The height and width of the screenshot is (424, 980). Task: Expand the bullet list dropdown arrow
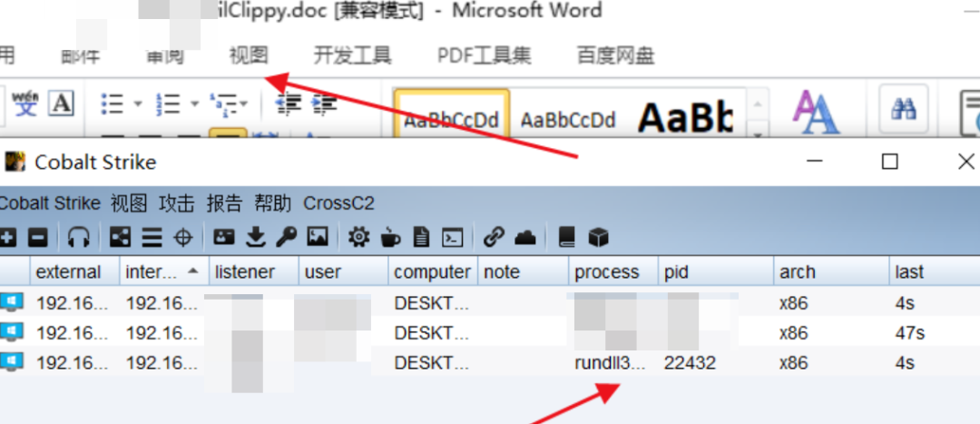(138, 104)
